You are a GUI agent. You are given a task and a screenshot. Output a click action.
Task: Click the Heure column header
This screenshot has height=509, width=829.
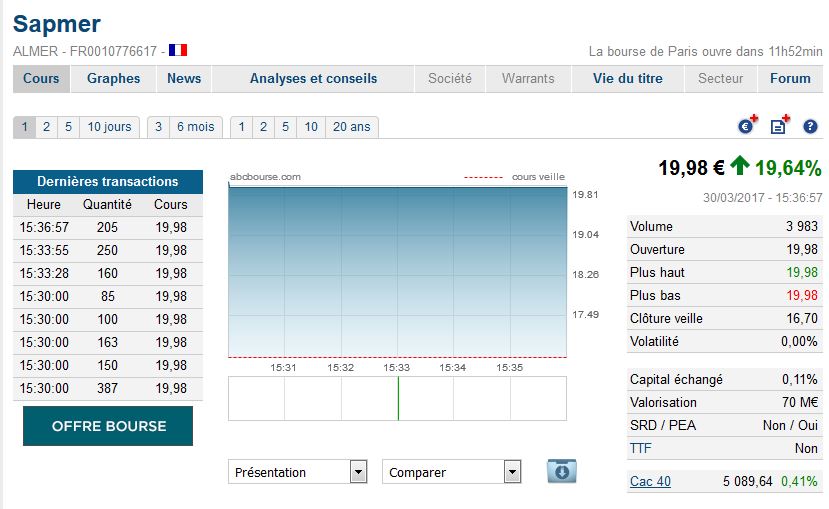[x=44, y=205]
